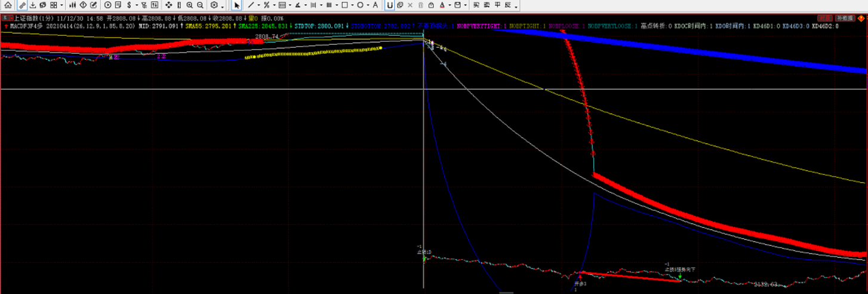The height and width of the screenshot is (294, 868).
Task: Click the 买 (buy) toolbar item
Action: click(476, 5)
